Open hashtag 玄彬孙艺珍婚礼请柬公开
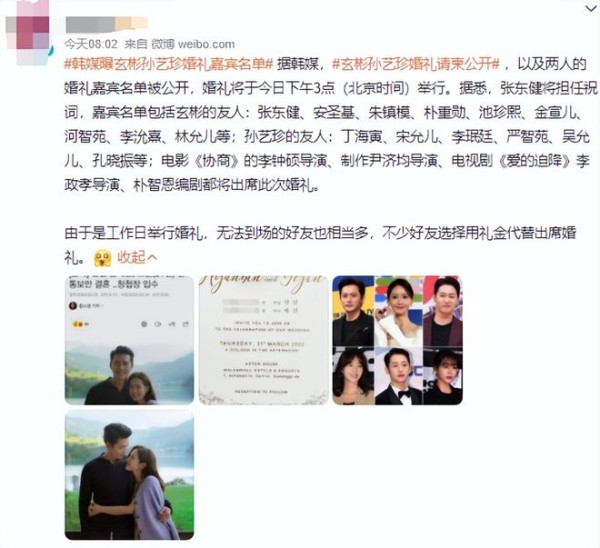This screenshot has height=548, width=600. click(x=416, y=64)
